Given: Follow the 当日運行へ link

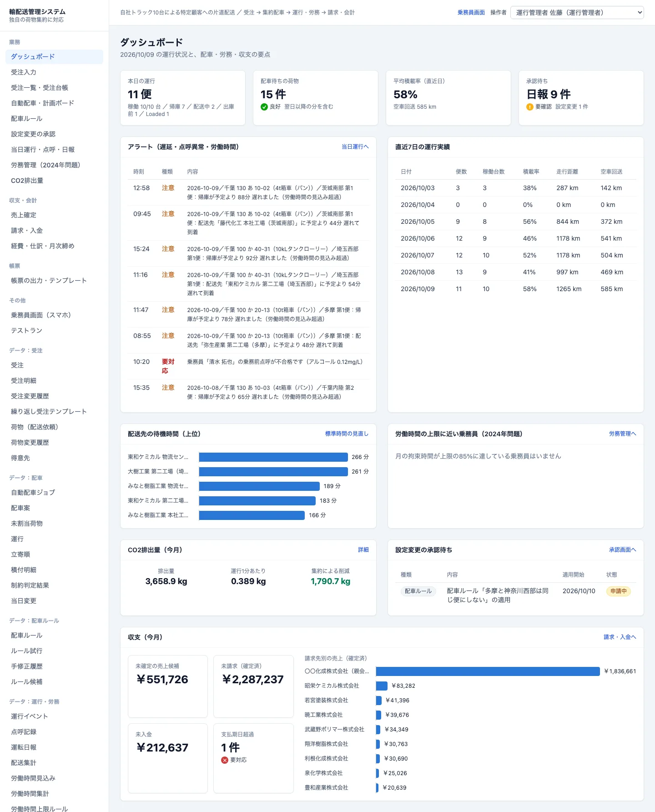Looking at the screenshot, I should (x=355, y=147).
